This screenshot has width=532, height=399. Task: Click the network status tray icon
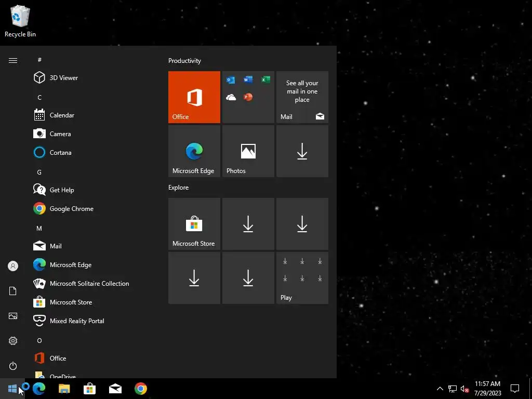click(453, 389)
